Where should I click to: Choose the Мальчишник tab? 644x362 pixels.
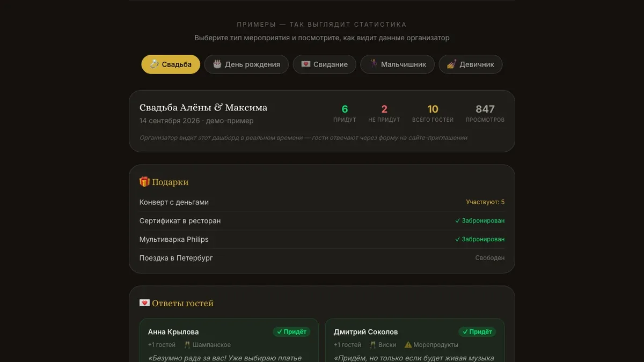pyautogui.click(x=397, y=64)
